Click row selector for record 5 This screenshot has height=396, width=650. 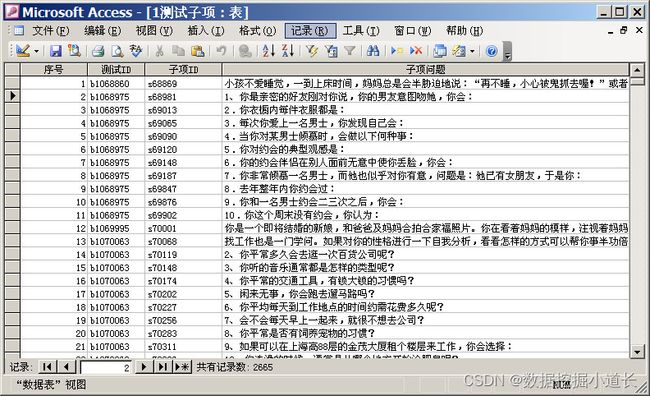pyautogui.click(x=12, y=136)
